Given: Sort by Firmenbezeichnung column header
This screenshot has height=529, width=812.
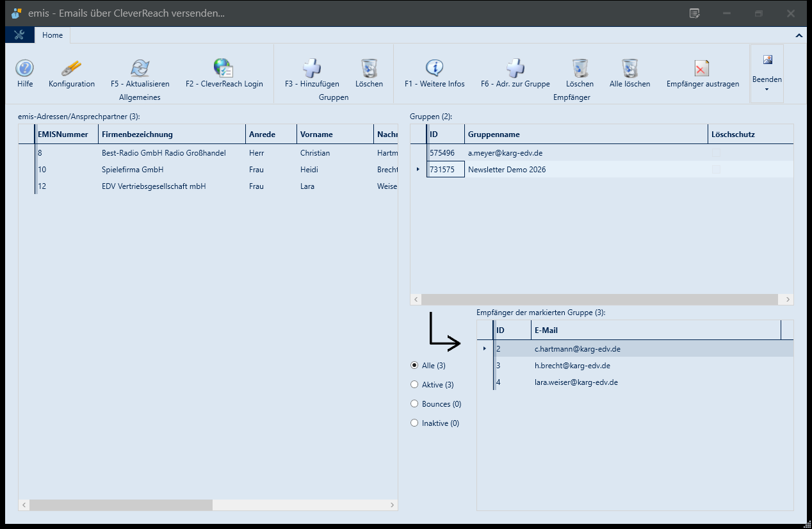Looking at the screenshot, I should [x=172, y=134].
